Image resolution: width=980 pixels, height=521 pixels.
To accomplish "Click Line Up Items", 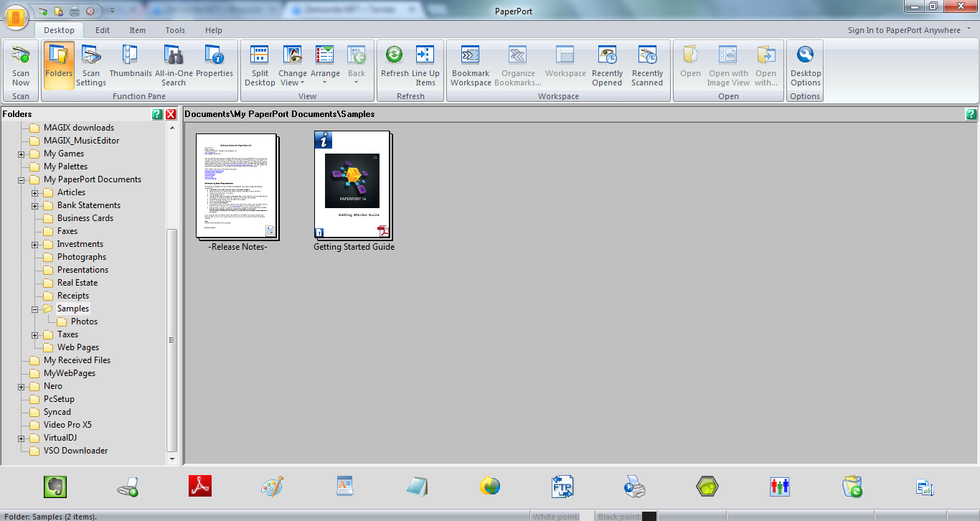I will pyautogui.click(x=425, y=65).
